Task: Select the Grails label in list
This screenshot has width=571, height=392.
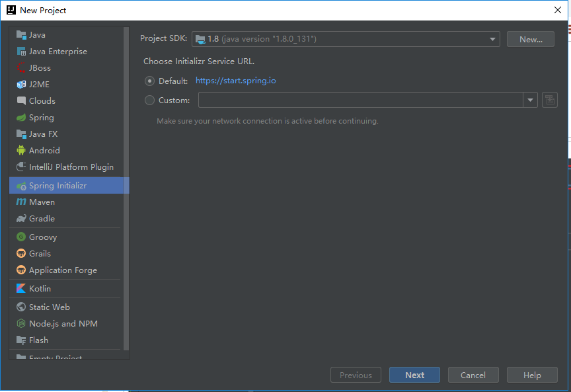Action: tap(40, 254)
